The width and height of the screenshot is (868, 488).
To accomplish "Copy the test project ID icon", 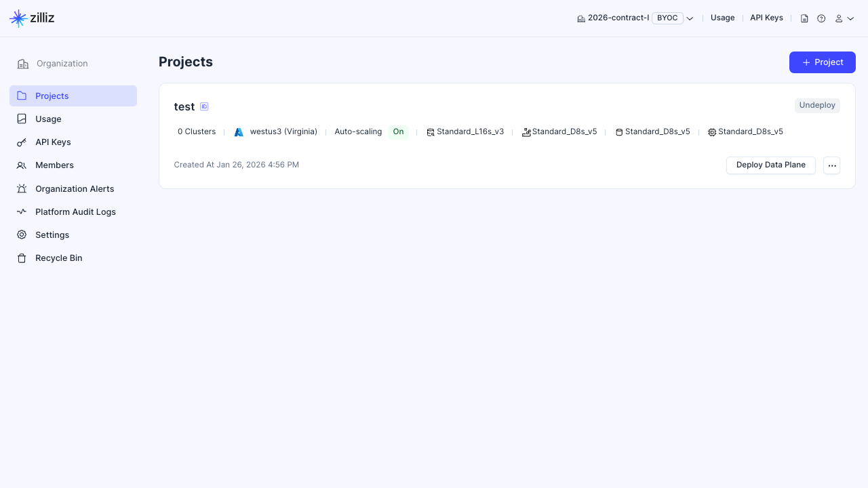I will (x=204, y=106).
